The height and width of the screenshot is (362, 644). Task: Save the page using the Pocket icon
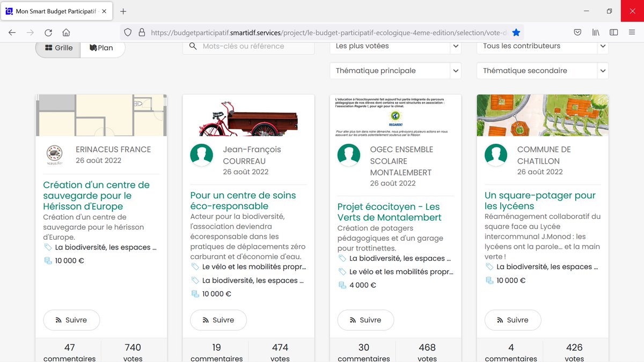[x=577, y=32]
